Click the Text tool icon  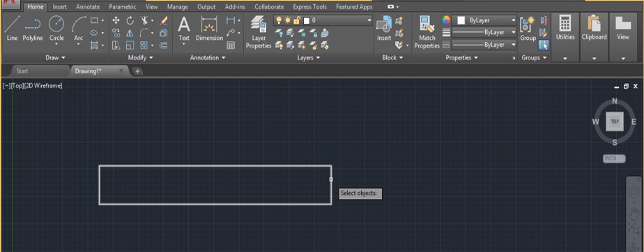pos(184,29)
